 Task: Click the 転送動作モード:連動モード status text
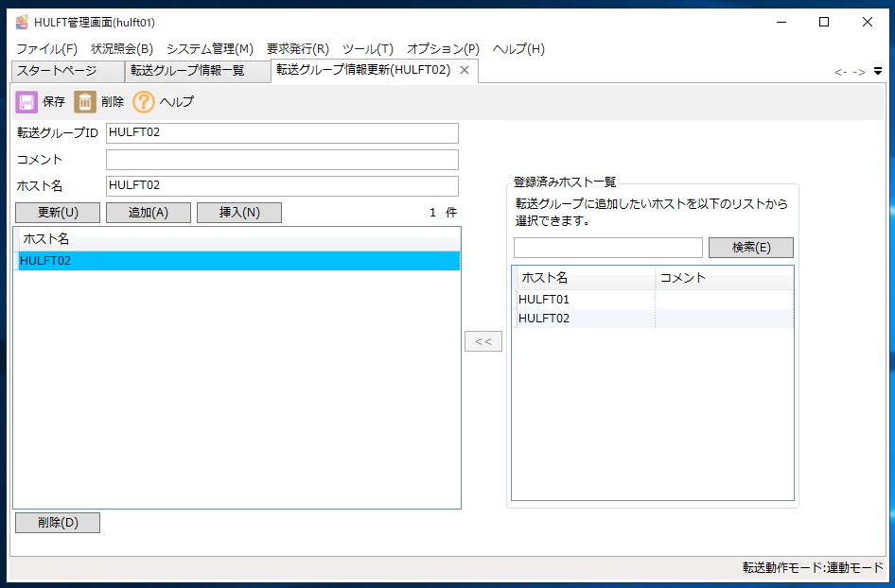[813, 567]
